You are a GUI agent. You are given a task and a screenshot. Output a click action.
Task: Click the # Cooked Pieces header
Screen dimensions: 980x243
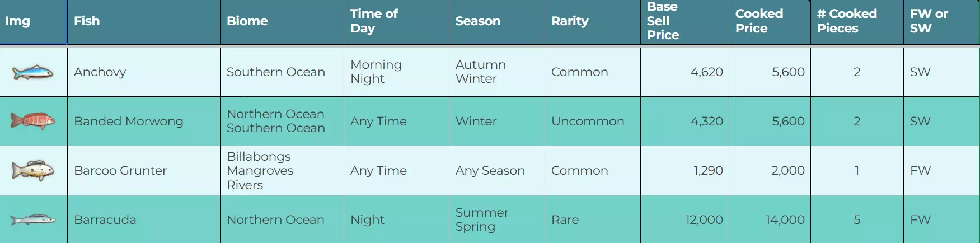pos(847,21)
